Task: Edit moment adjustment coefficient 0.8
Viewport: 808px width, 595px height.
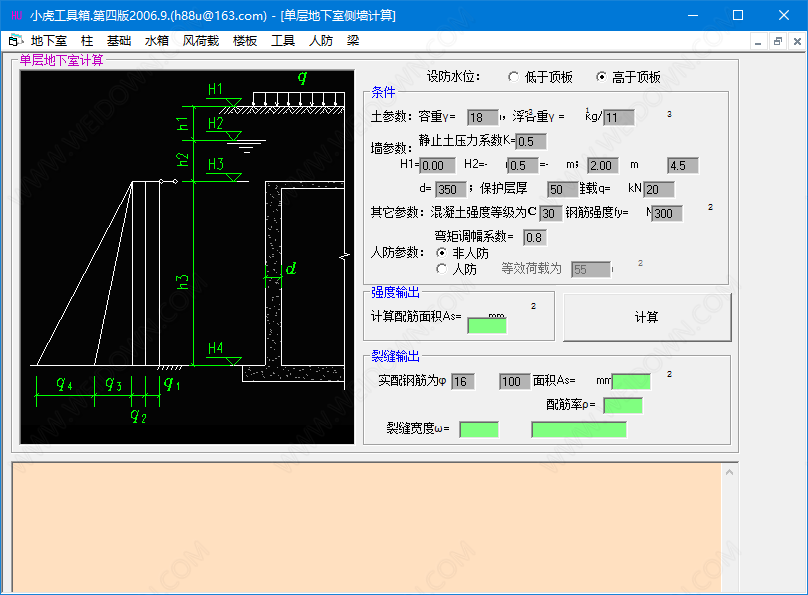Action: [535, 237]
